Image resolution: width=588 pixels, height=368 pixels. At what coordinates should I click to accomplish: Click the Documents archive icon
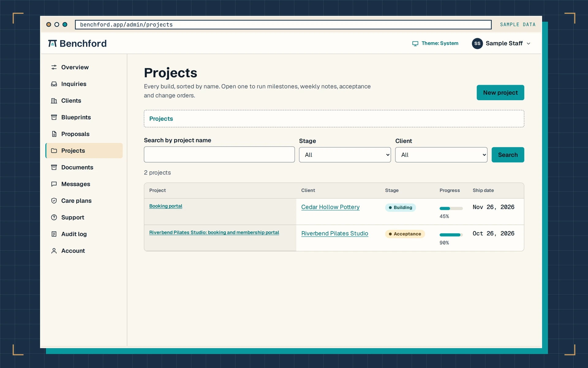click(54, 167)
